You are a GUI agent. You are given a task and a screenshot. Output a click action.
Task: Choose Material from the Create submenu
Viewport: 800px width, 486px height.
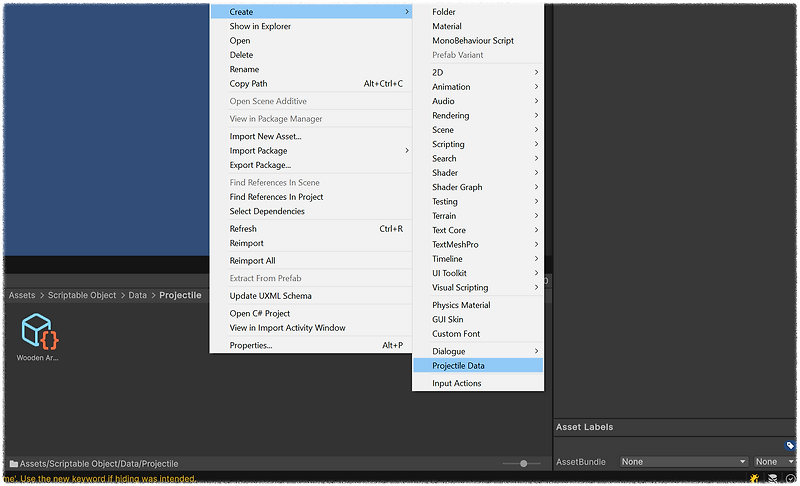478,26
